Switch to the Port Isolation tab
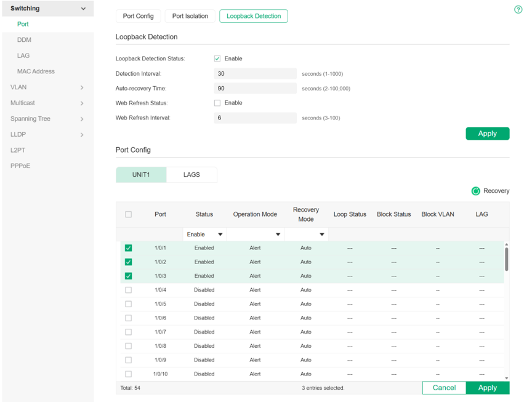 pos(190,16)
